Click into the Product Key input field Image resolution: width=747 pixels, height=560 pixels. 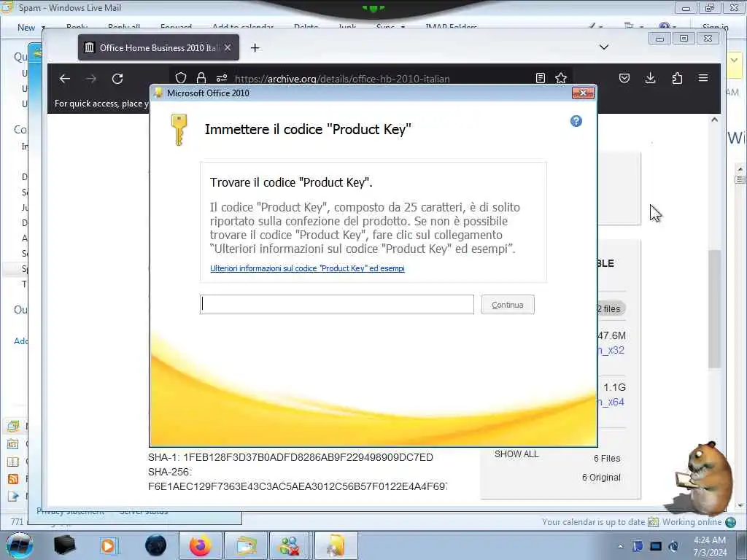pos(337,304)
